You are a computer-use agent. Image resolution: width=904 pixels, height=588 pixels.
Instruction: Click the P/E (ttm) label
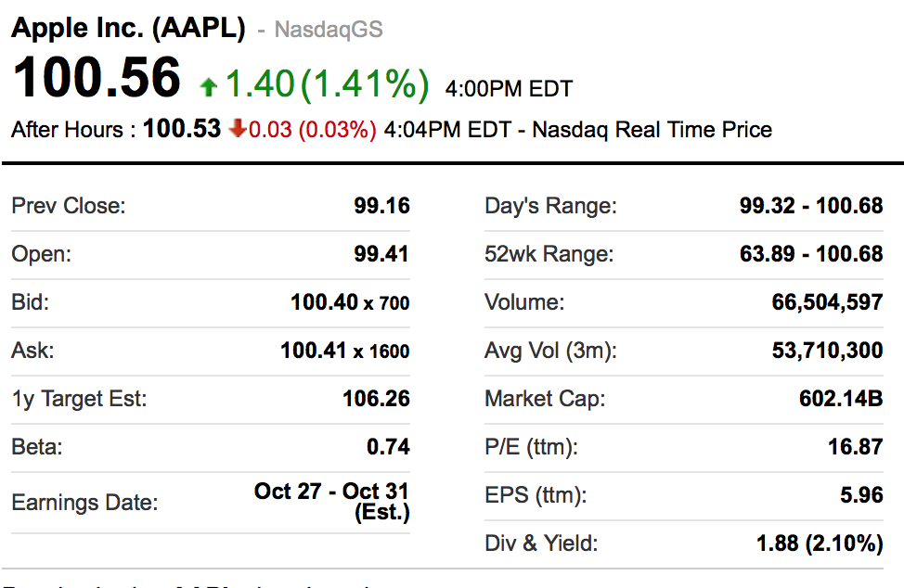tap(531, 448)
